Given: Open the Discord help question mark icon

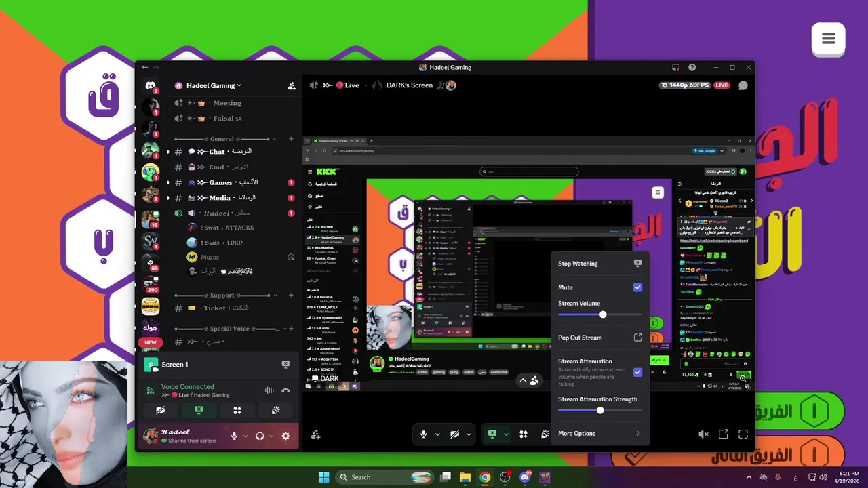Looking at the screenshot, I should (x=692, y=68).
